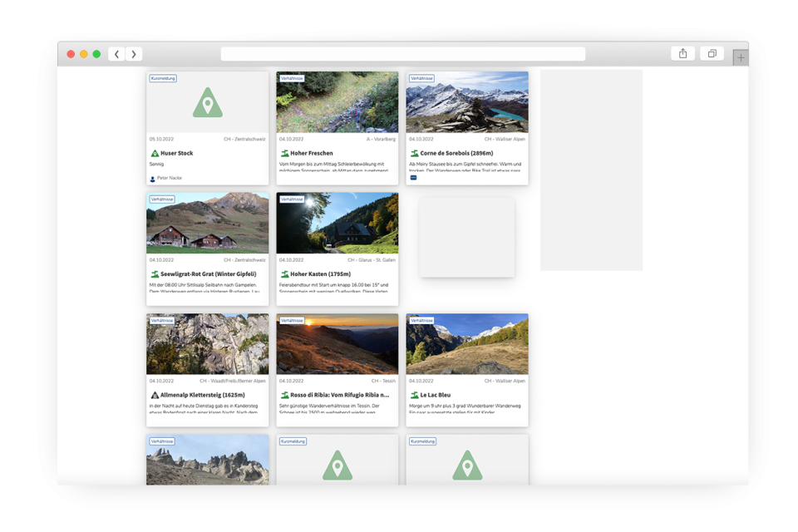
Task: Click Verhältnisse tag on Rosso di Ribia card
Action: click(292, 320)
